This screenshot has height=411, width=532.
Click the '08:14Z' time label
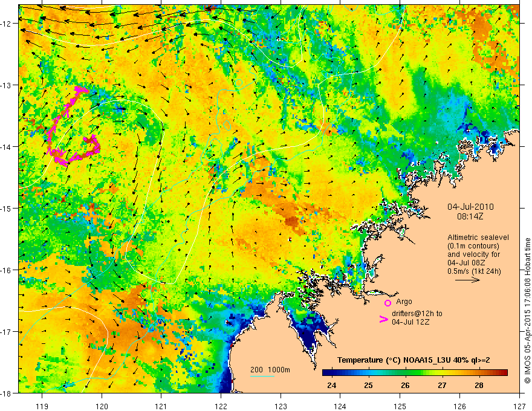pos(470,216)
